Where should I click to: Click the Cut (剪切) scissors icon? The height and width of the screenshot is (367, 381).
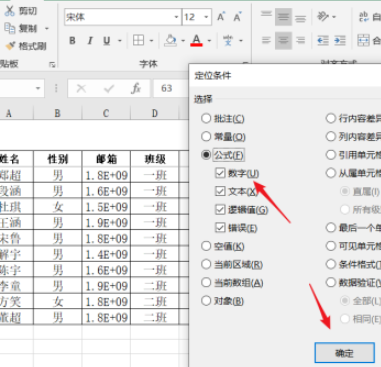(x=10, y=11)
